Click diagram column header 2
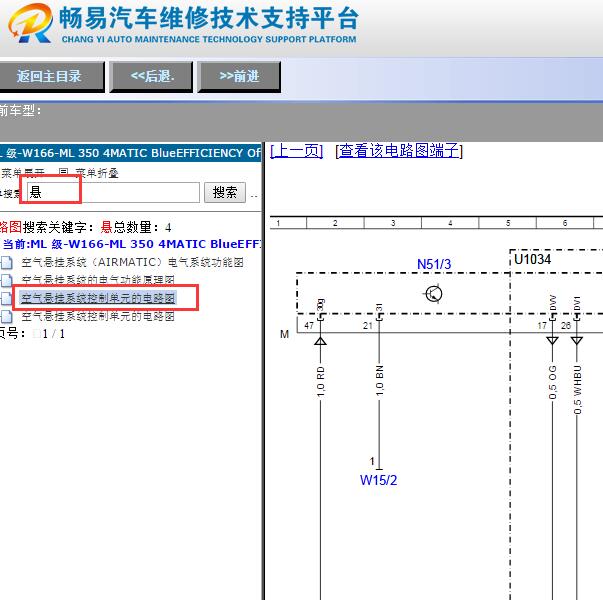Screen dimensions: 603x600 click(335, 223)
